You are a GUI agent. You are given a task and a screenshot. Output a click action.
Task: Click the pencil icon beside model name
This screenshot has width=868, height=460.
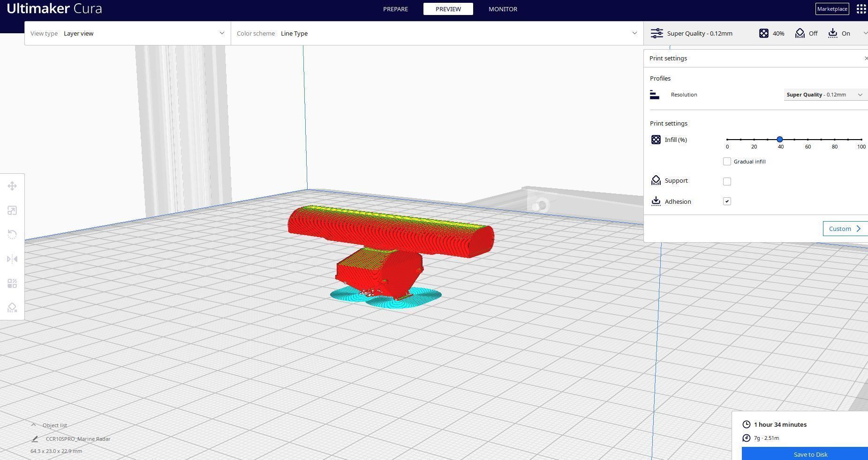point(35,439)
